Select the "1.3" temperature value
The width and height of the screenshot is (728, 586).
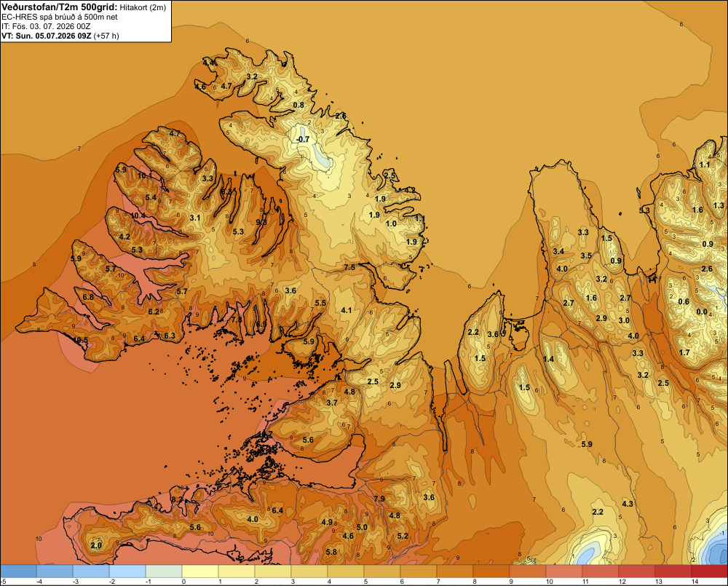point(719,205)
